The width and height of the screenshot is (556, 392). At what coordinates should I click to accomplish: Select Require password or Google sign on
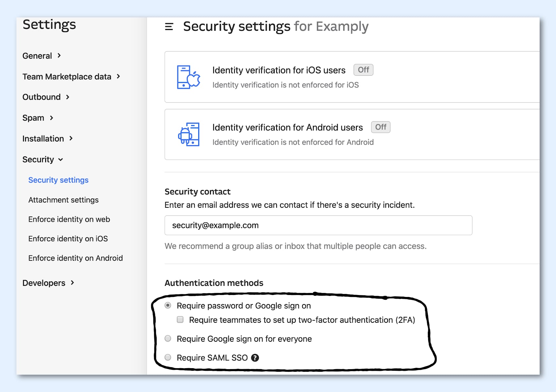coord(168,305)
